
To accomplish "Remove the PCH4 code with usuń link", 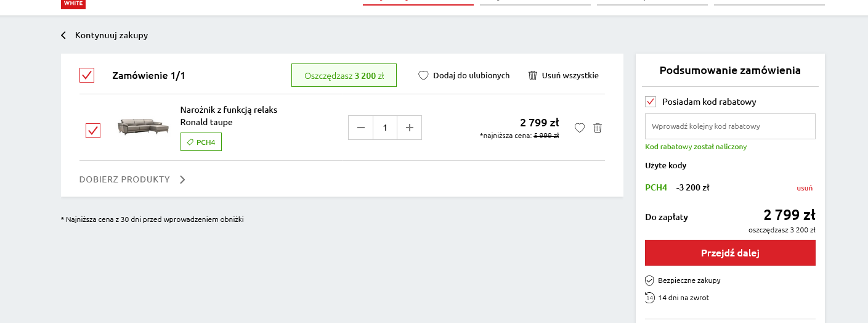I will pyautogui.click(x=805, y=188).
